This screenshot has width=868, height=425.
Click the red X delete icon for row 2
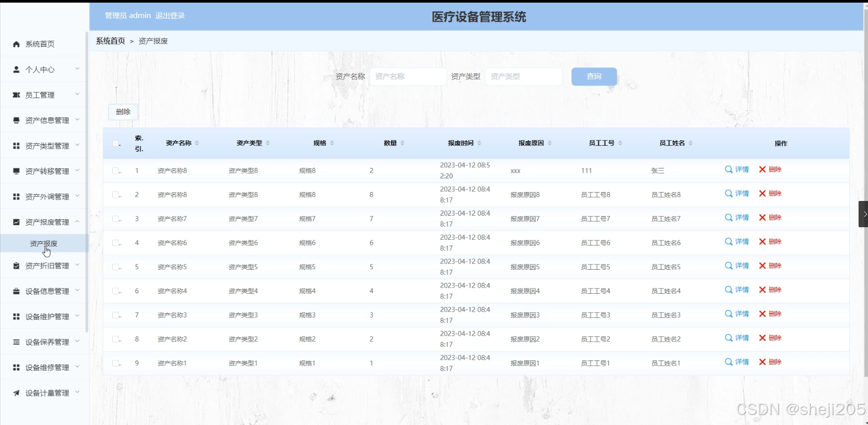[x=763, y=194]
